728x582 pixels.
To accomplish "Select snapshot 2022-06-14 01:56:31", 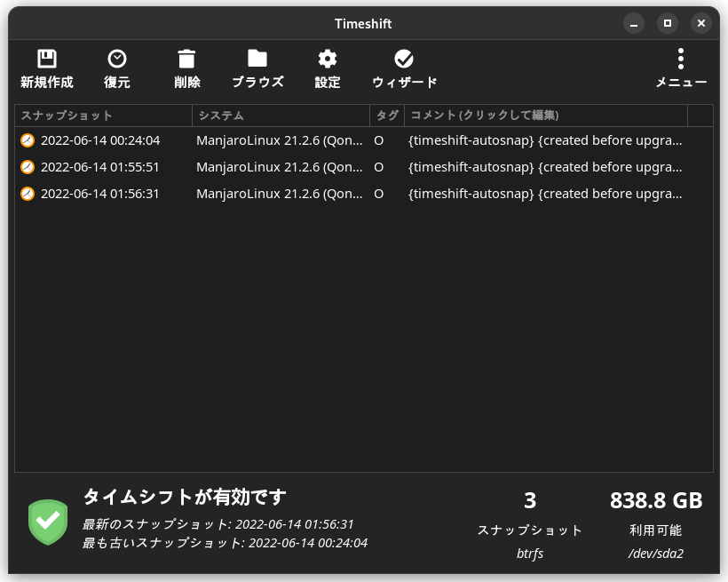I will [x=99, y=194].
